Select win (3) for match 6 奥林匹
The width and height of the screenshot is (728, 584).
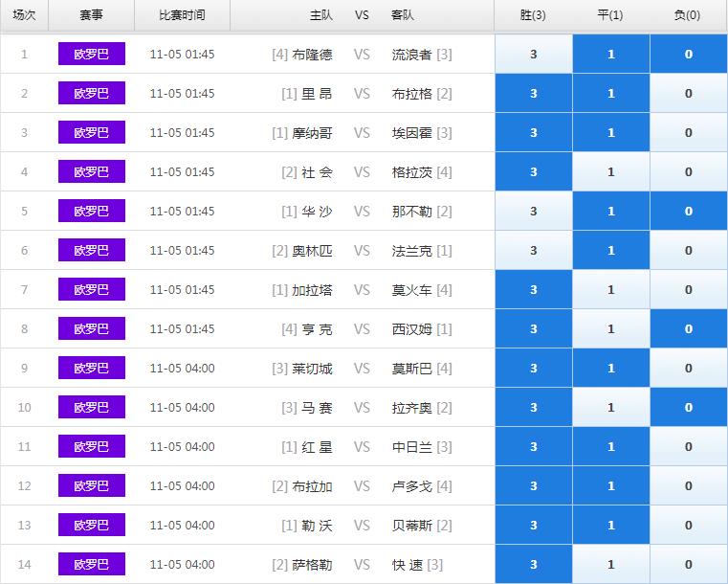534,251
